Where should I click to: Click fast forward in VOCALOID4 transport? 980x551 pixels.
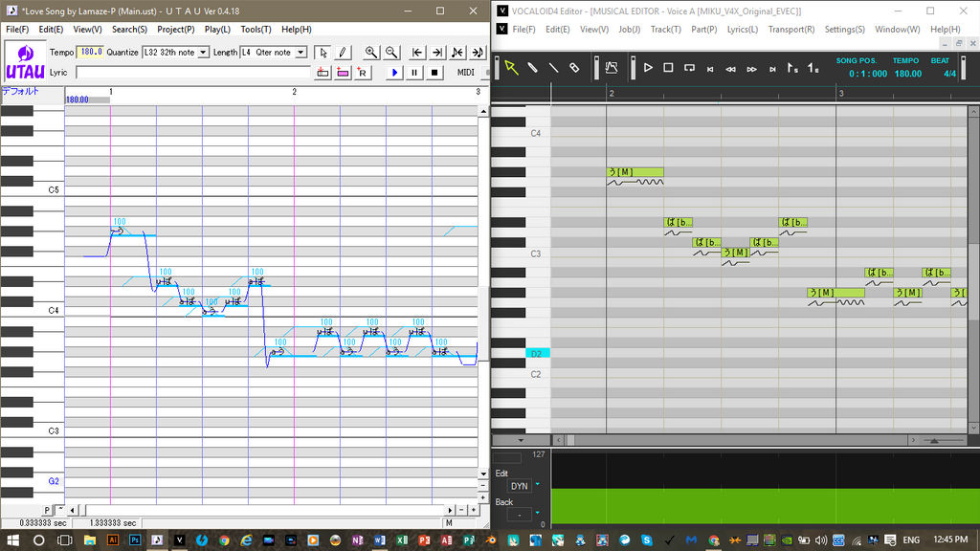pos(752,69)
